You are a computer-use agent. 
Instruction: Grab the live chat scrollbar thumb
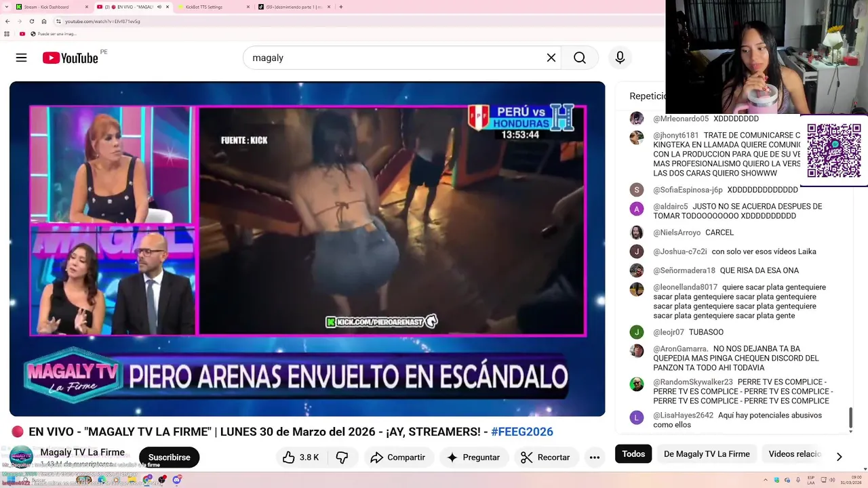[851, 418]
